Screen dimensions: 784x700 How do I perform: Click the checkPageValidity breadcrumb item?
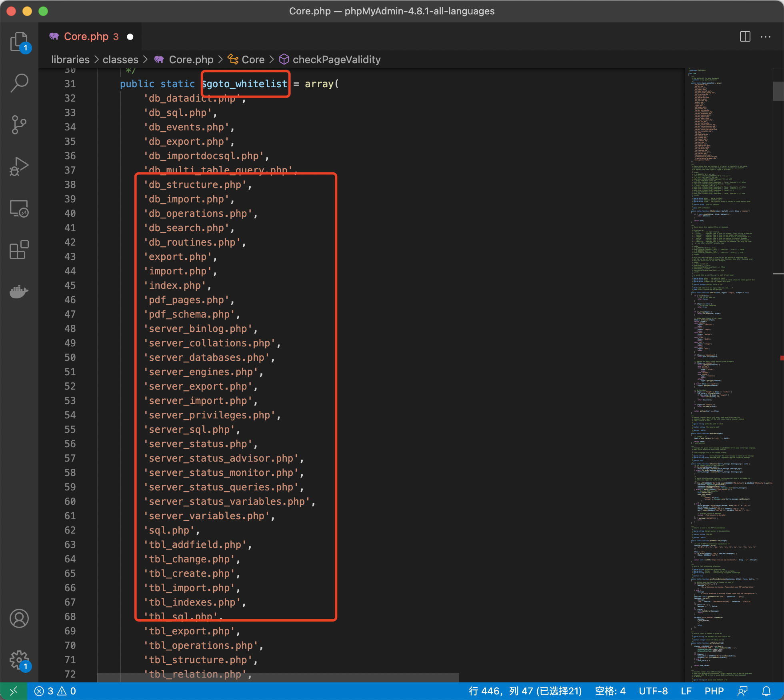click(x=336, y=60)
